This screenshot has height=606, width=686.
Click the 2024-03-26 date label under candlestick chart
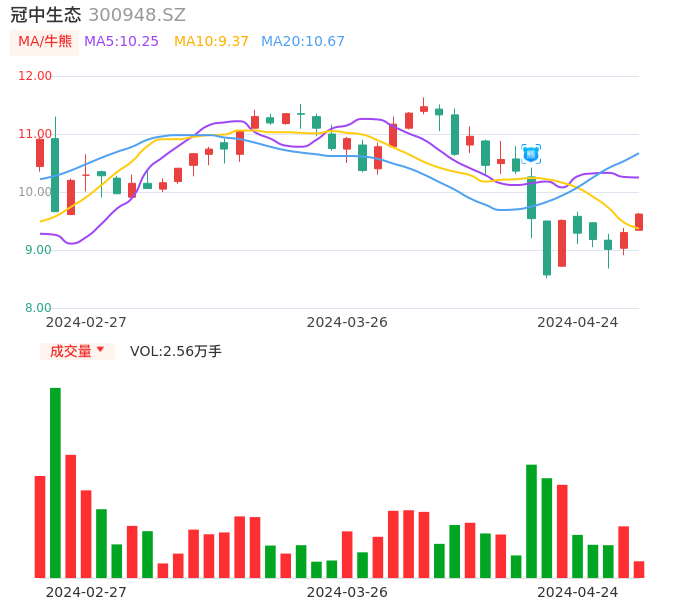347,322
